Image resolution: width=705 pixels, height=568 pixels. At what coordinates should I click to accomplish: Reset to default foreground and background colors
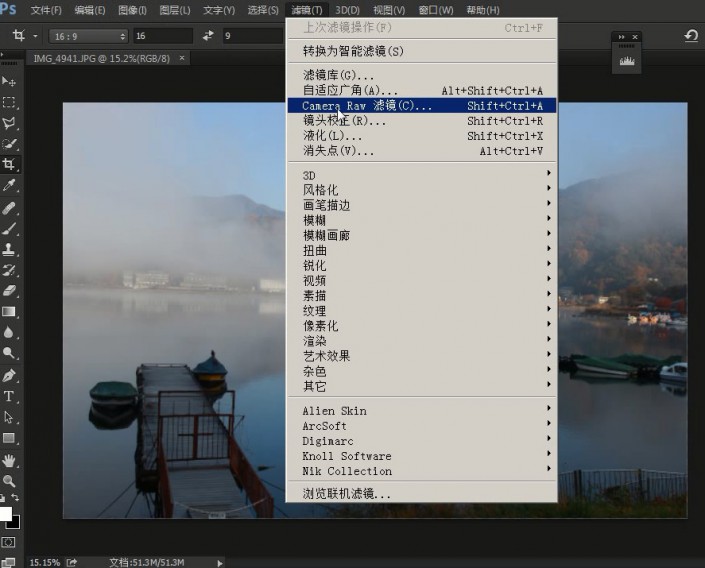tap(2, 498)
